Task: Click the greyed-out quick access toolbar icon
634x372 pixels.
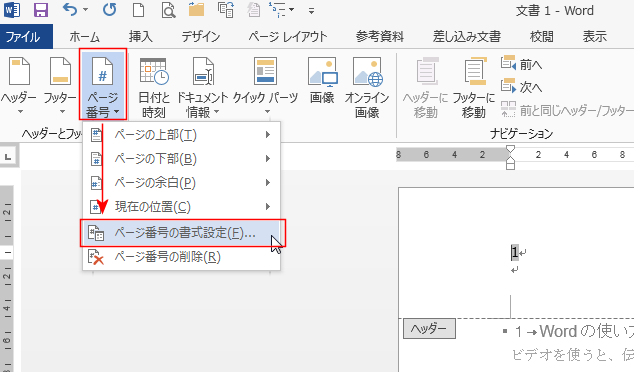Action: tap(254, 10)
